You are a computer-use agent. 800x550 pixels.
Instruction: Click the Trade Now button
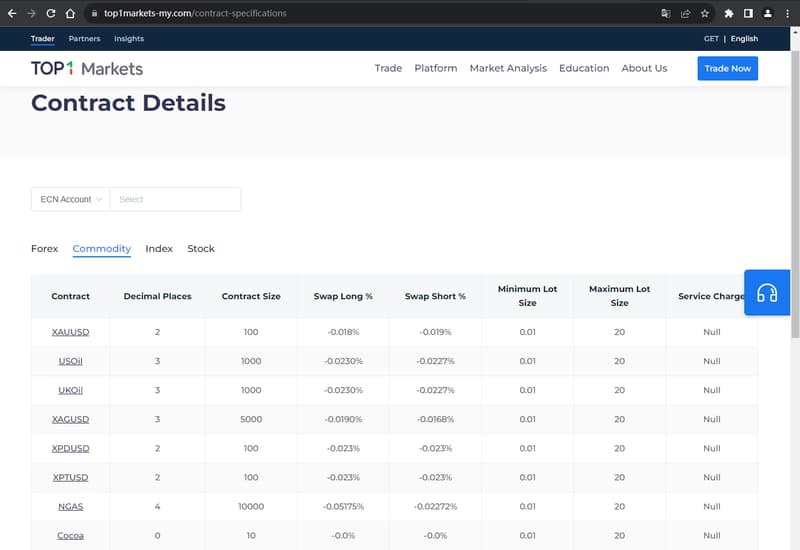[728, 68]
